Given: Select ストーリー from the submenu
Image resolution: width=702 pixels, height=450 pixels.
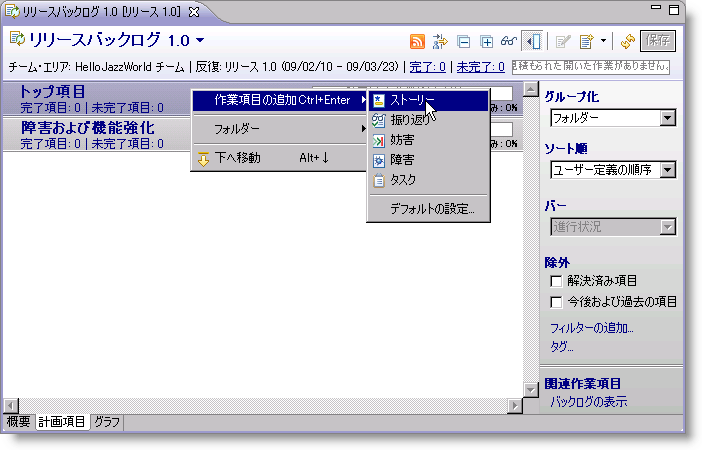Looking at the screenshot, I should (428, 100).
